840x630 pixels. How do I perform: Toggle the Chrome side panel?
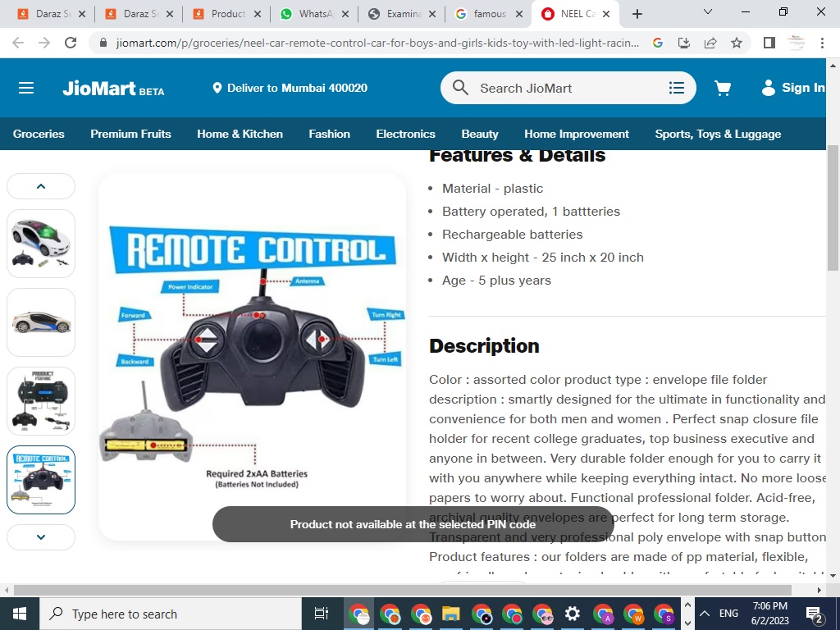click(x=769, y=43)
